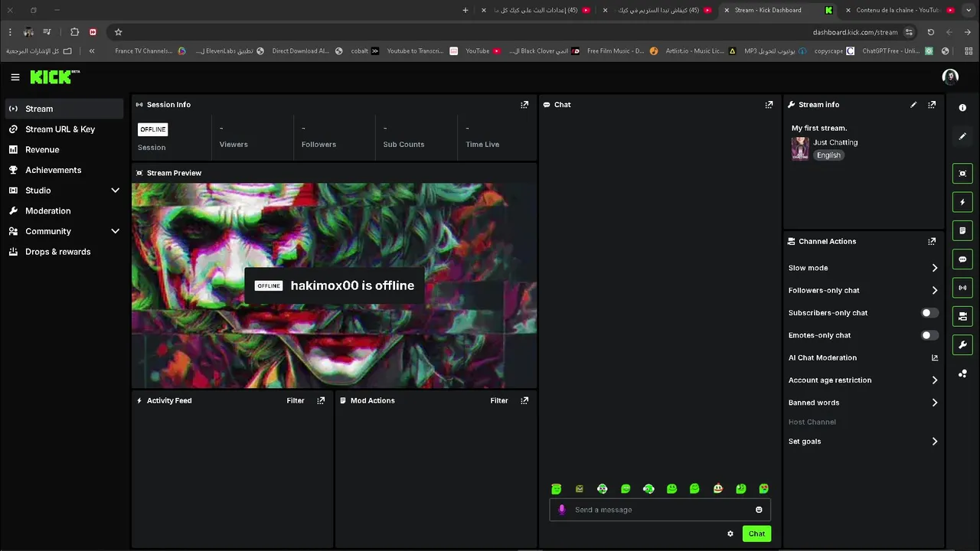
Task: Go to Stream URL & Key
Action: [63, 129]
